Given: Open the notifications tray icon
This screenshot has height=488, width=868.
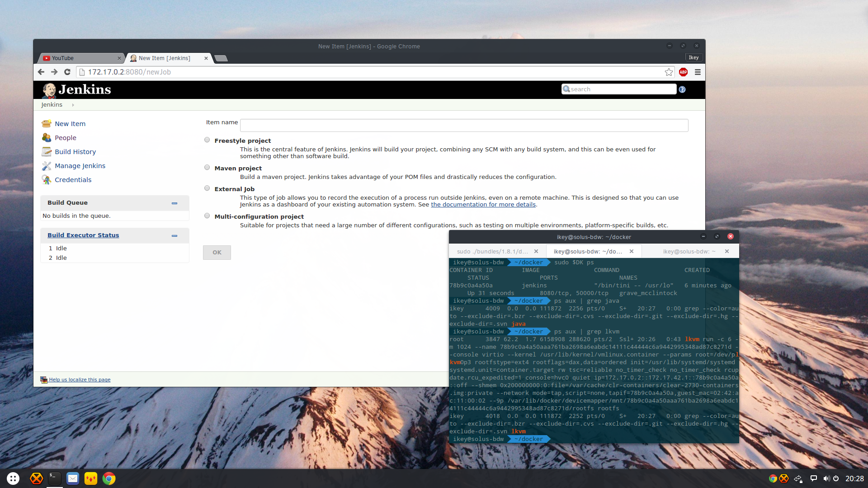Looking at the screenshot, I should point(814,479).
